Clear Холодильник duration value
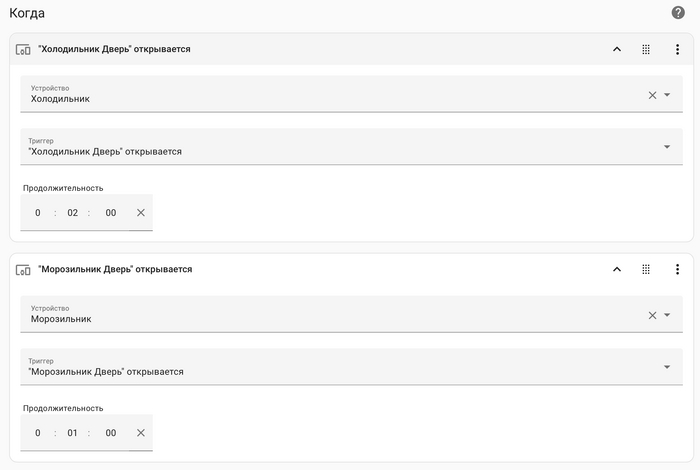Screen dimensions: 700x470 (x=141, y=213)
